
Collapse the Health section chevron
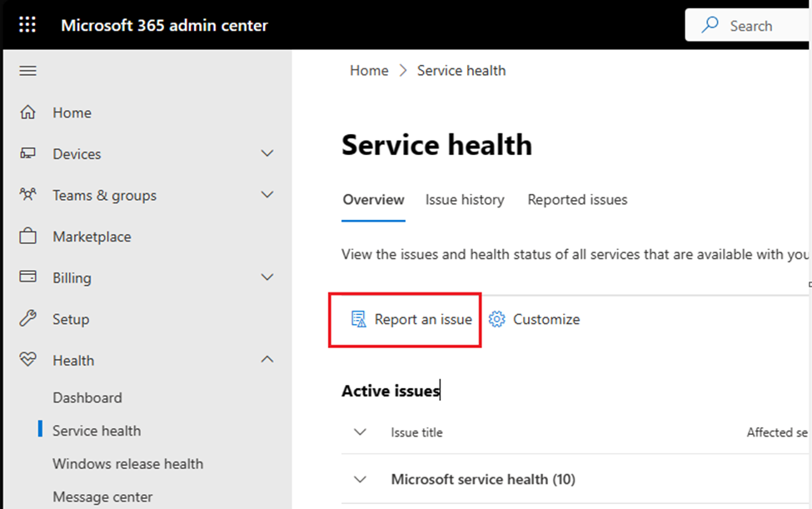click(267, 360)
